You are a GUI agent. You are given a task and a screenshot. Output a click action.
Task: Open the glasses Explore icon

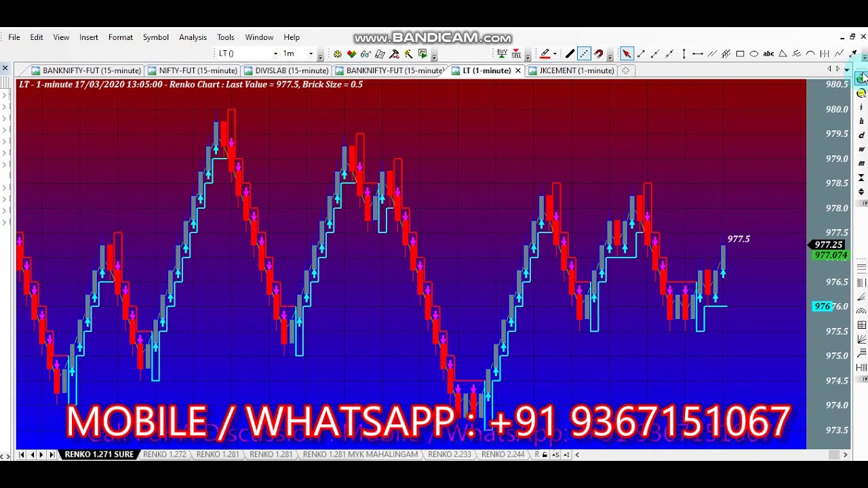coord(366,54)
